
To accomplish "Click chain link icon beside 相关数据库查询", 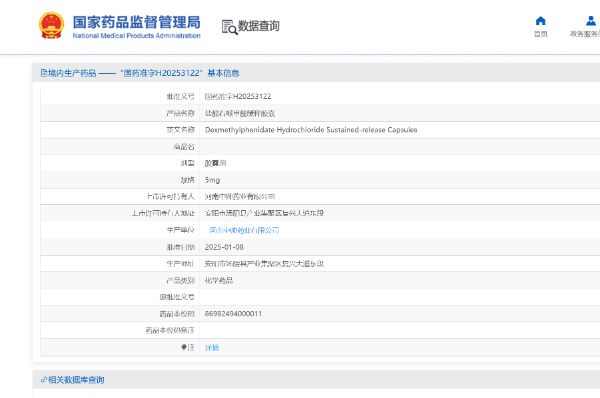I will [x=44, y=380].
